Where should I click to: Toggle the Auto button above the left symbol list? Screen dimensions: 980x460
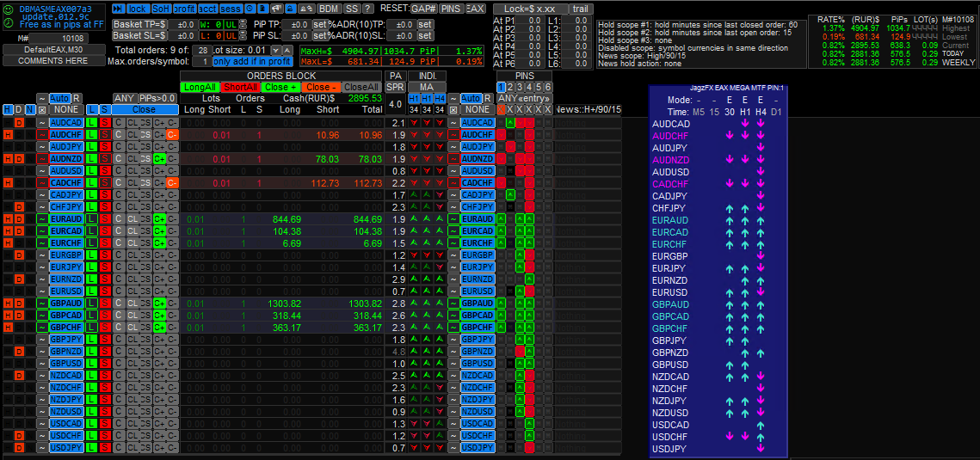tap(60, 98)
